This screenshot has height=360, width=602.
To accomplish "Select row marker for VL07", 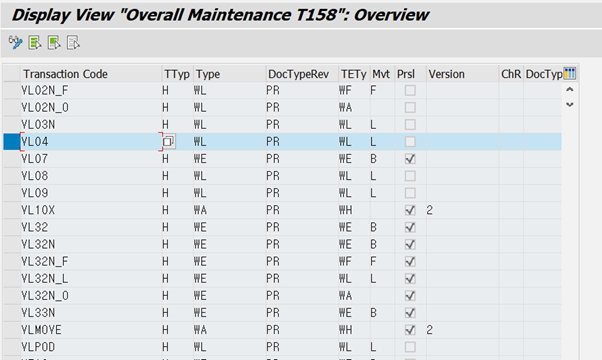I will [x=12, y=159].
